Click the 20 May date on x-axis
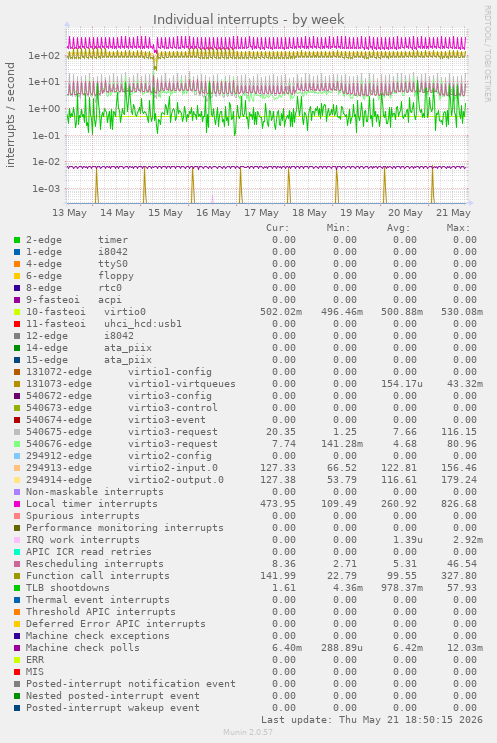Screen dimensions: 497x743 [x=405, y=213]
